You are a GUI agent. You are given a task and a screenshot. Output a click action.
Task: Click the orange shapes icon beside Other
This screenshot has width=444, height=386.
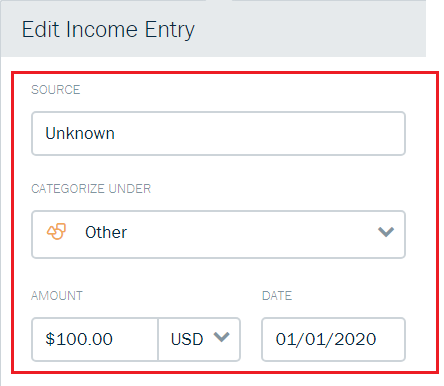[56, 232]
